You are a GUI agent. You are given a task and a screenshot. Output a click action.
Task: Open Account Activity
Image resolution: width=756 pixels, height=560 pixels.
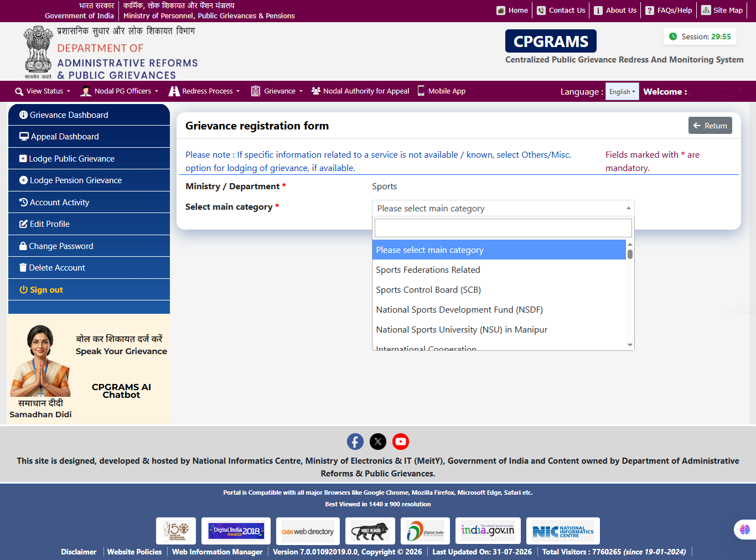click(89, 203)
